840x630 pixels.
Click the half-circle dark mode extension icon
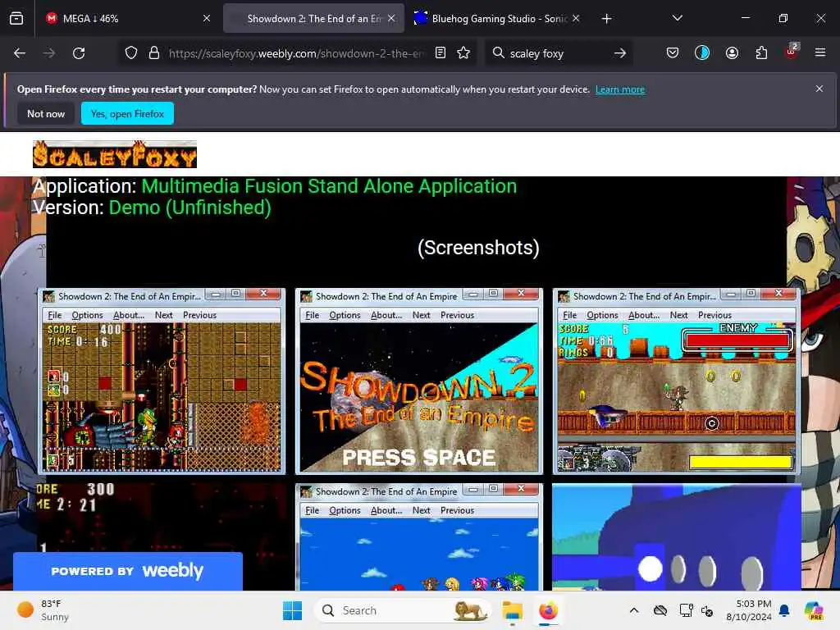(x=702, y=53)
